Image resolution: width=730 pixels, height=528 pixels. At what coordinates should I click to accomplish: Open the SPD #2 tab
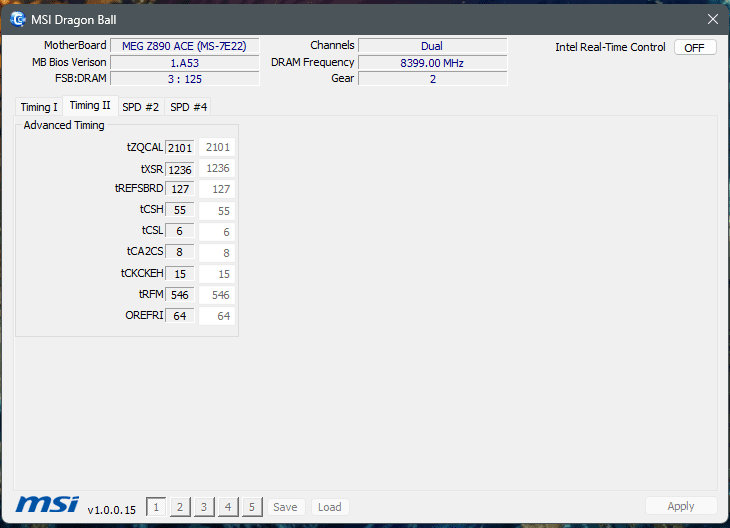click(x=141, y=107)
